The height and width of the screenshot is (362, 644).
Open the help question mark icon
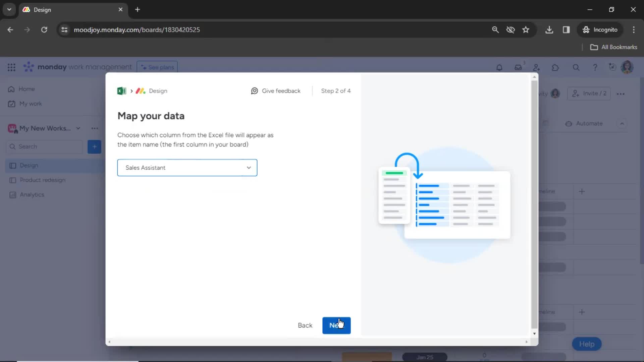tap(595, 67)
